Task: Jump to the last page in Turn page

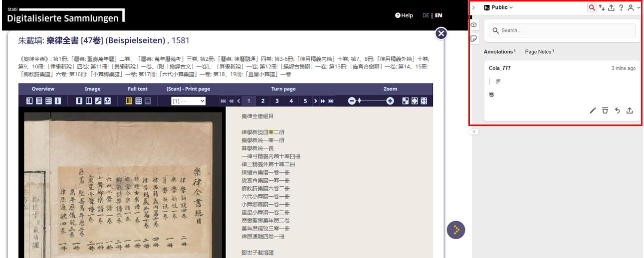Action: (x=330, y=101)
